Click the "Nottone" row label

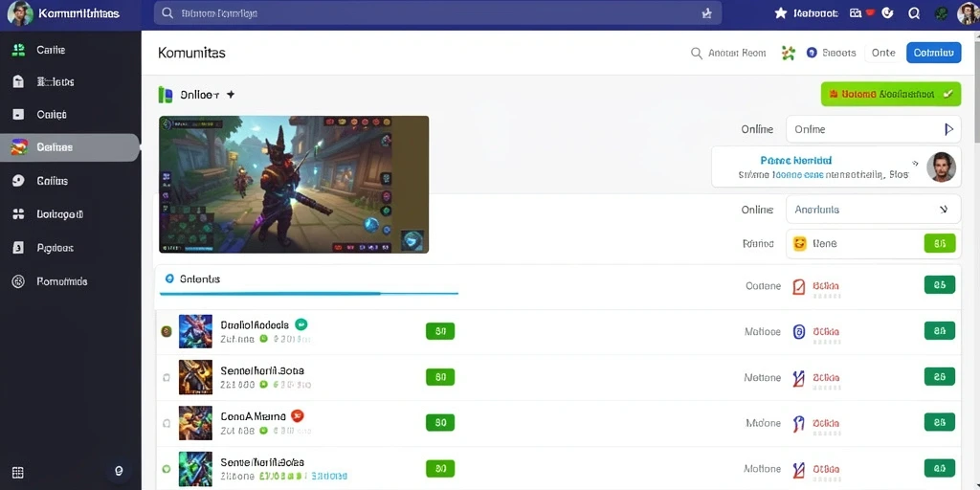tap(763, 377)
